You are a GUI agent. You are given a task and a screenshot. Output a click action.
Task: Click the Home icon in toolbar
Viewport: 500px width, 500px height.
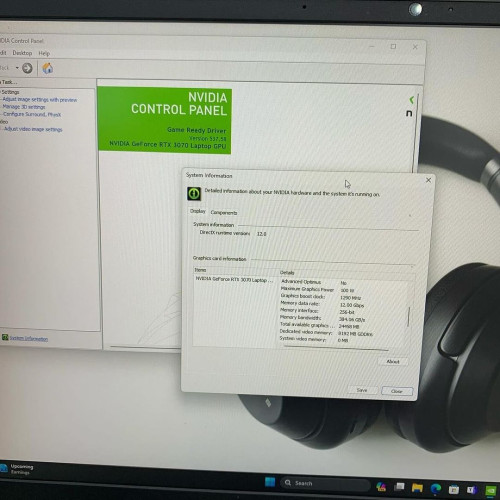coord(48,68)
